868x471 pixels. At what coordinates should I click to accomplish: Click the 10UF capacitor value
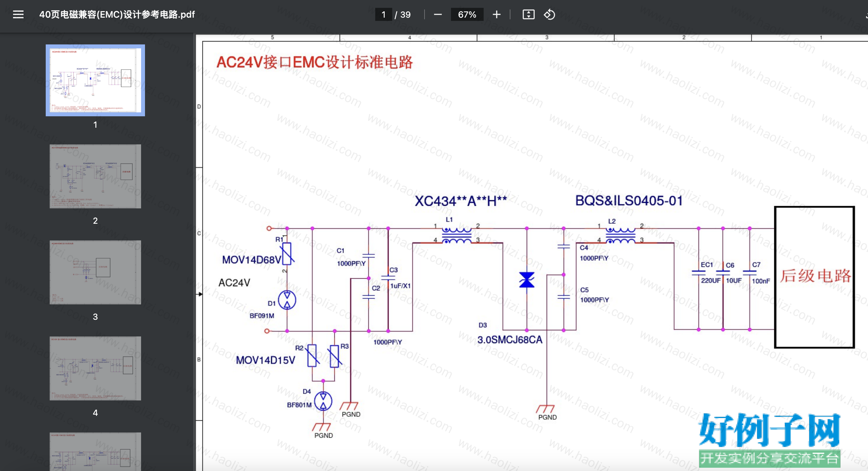(x=733, y=281)
